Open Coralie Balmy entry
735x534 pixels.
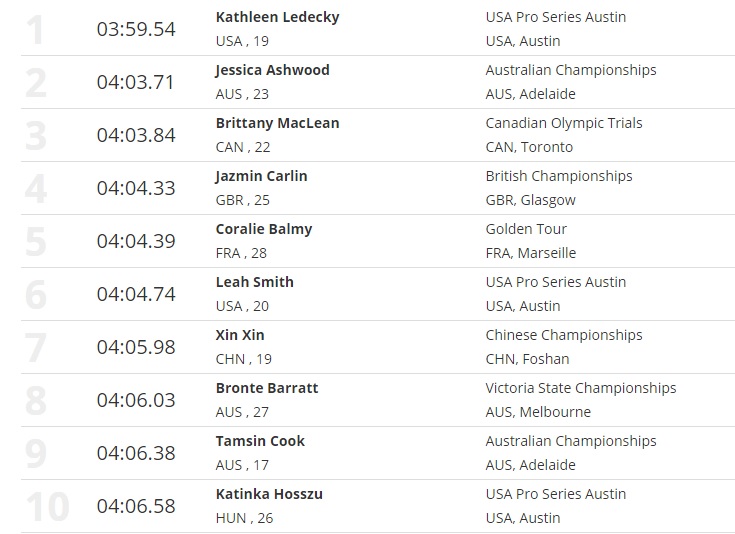[264, 229]
